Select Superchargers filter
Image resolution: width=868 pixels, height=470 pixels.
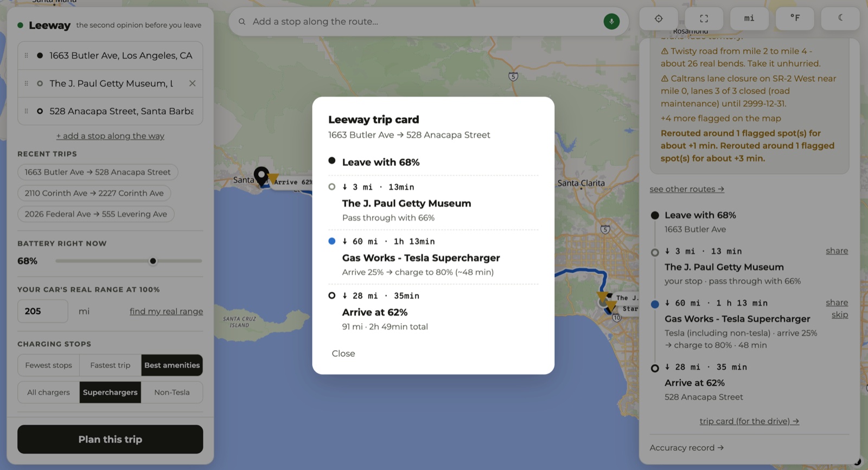[110, 392]
